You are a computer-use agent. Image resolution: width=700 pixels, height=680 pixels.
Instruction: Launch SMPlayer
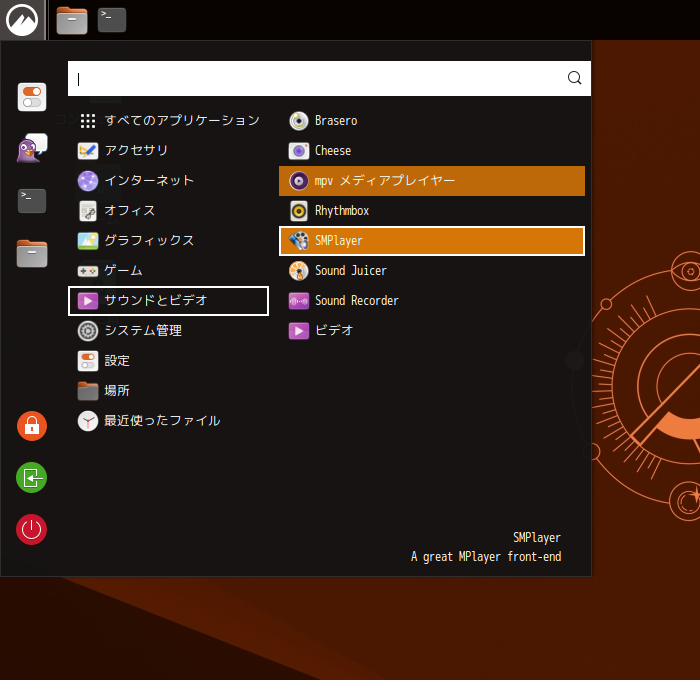(x=432, y=241)
